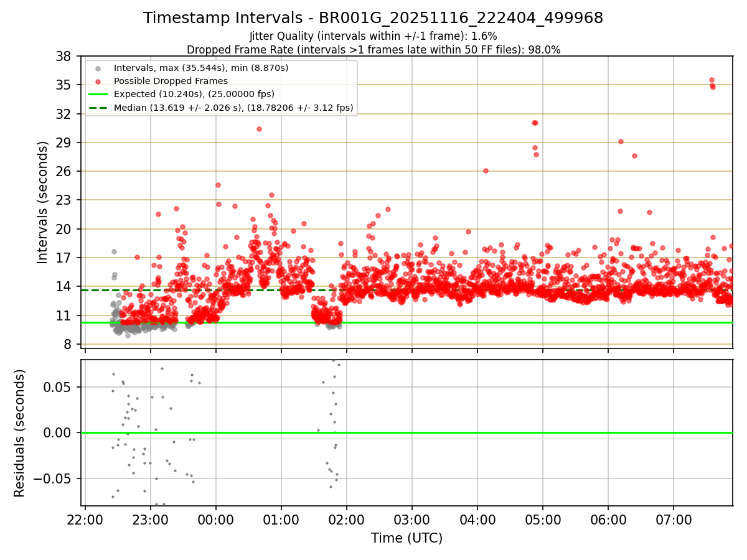The height and width of the screenshot is (560, 747).
Task: Select legend entry 'Intervals, max (35.544s), min (8.870s)'
Action: click(201, 67)
